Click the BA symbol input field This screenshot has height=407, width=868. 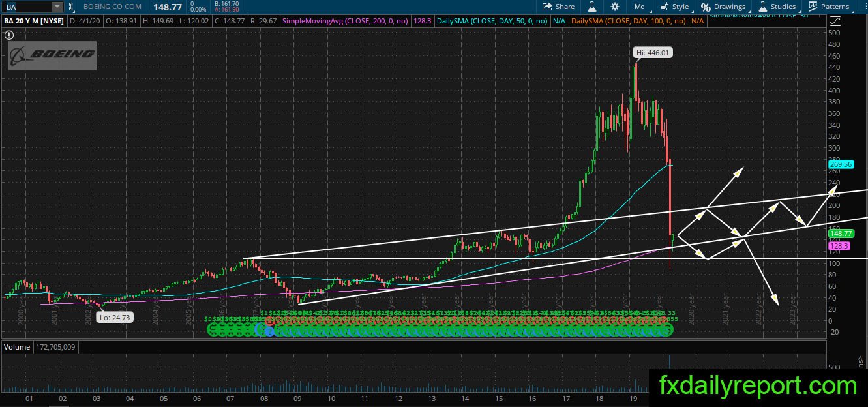click(x=27, y=7)
